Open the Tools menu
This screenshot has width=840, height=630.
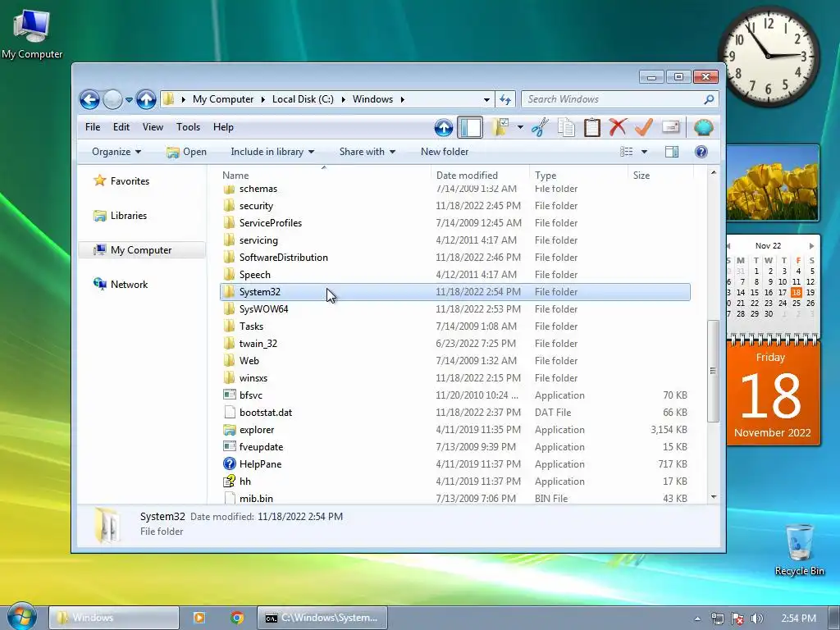coord(188,127)
